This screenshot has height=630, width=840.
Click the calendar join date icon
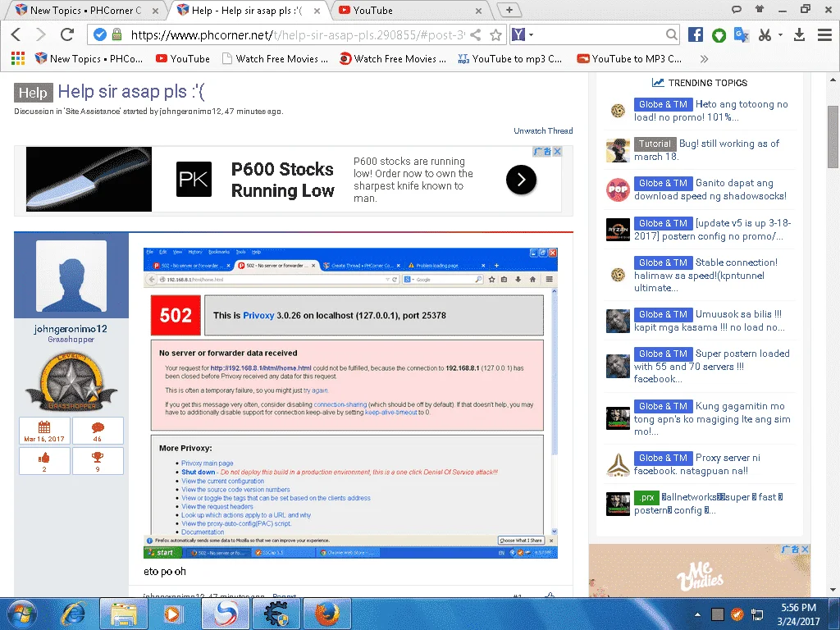(x=44, y=427)
